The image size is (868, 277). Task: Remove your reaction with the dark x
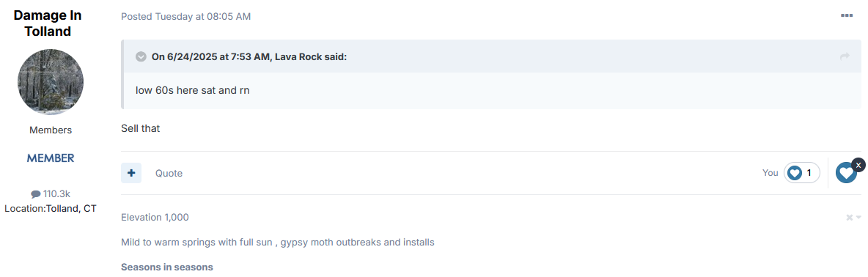(x=858, y=165)
